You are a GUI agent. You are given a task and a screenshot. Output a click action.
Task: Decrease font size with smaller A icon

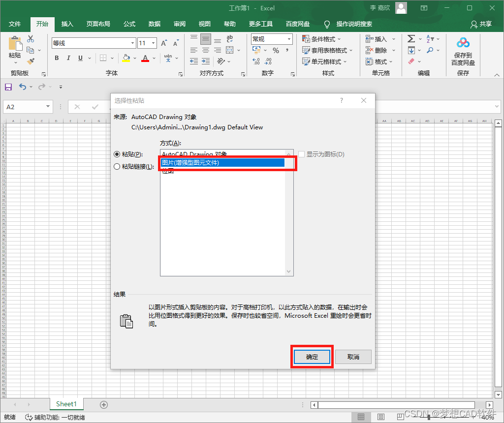(x=176, y=43)
